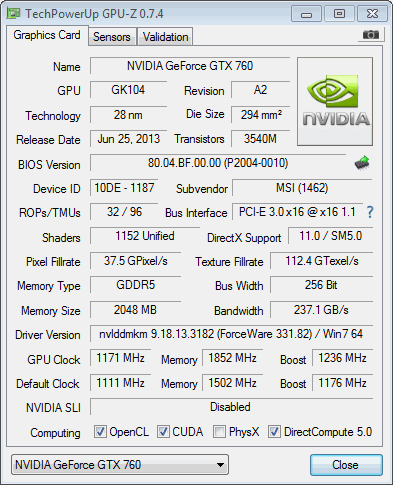Switch to the Validation tab
Image resolution: width=393 pixels, height=485 pixels.
click(166, 37)
